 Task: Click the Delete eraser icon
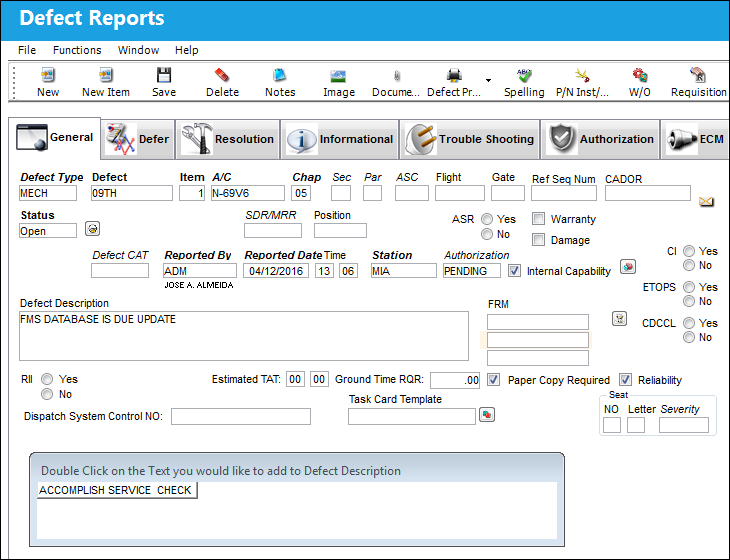click(222, 75)
